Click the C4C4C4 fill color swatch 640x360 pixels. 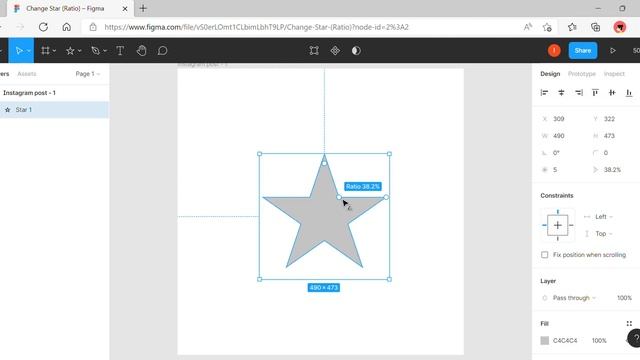pos(544,340)
